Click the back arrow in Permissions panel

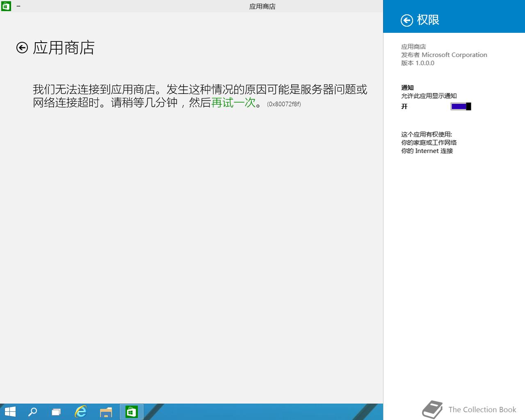[406, 20]
